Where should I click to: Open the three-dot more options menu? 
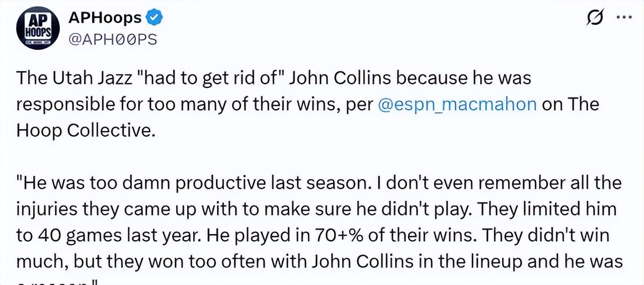tap(624, 18)
